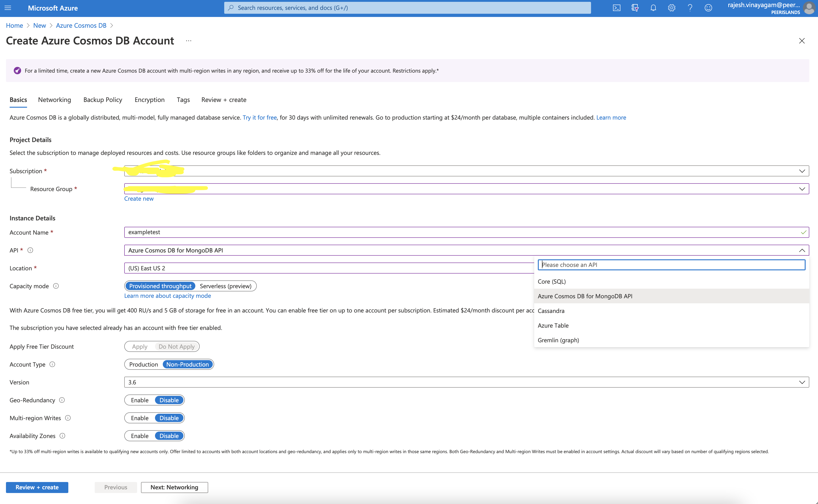This screenshot has width=818, height=504.
Task: Enable Geo-Redundancy
Action: (x=139, y=400)
